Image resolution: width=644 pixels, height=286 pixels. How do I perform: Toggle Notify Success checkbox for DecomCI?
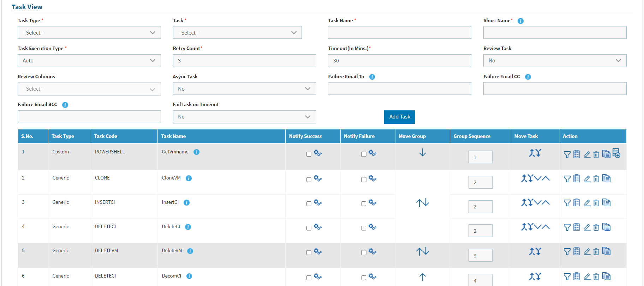coord(309,278)
